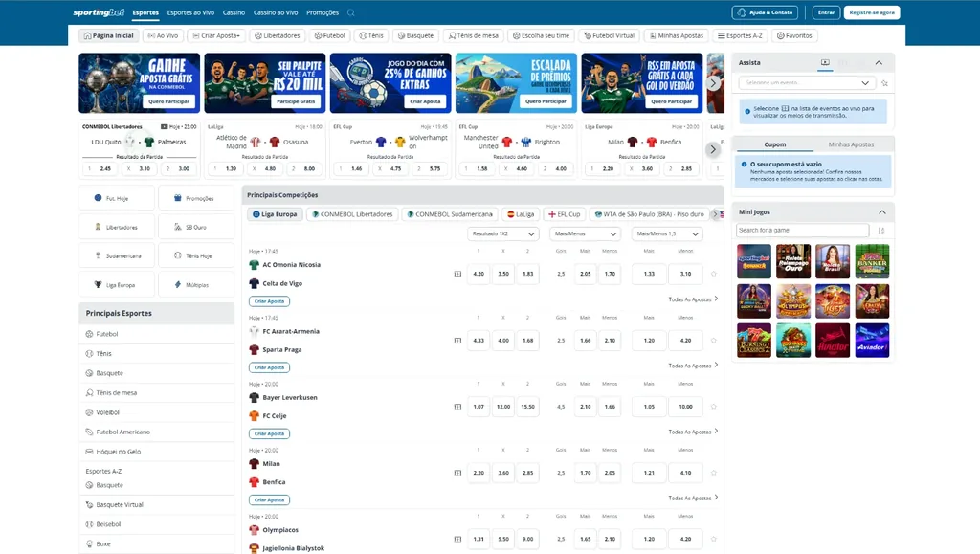Open the Sportingbet Bonanza mini game
The width and height of the screenshot is (980, 554).
754,261
